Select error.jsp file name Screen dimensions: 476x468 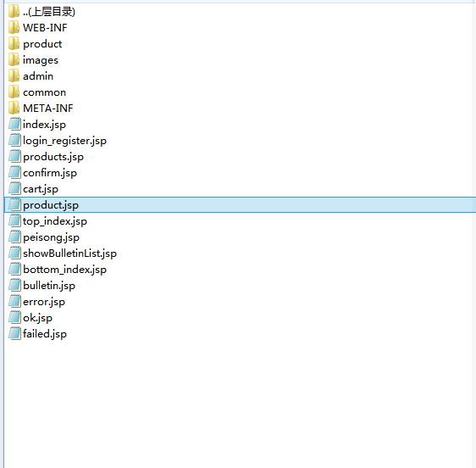(x=44, y=302)
